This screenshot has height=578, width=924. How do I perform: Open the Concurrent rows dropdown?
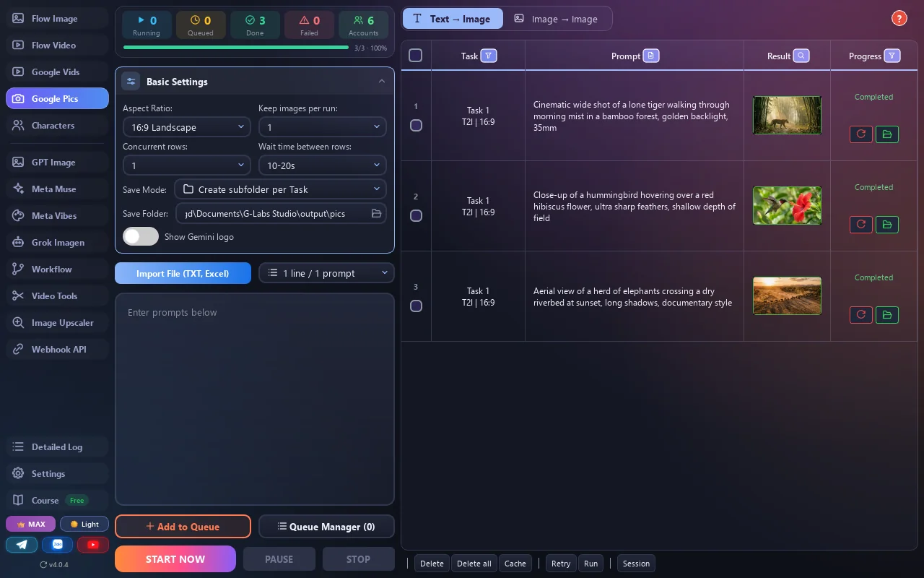tap(187, 165)
